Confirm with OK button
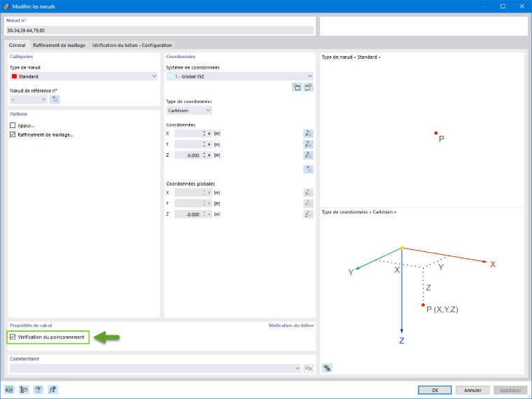This screenshot has height=399, width=532. click(435, 390)
